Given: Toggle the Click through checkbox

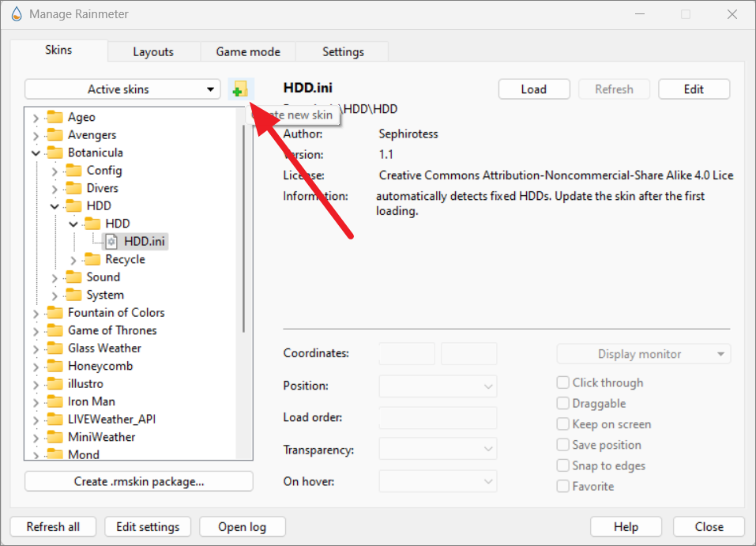Looking at the screenshot, I should [562, 382].
